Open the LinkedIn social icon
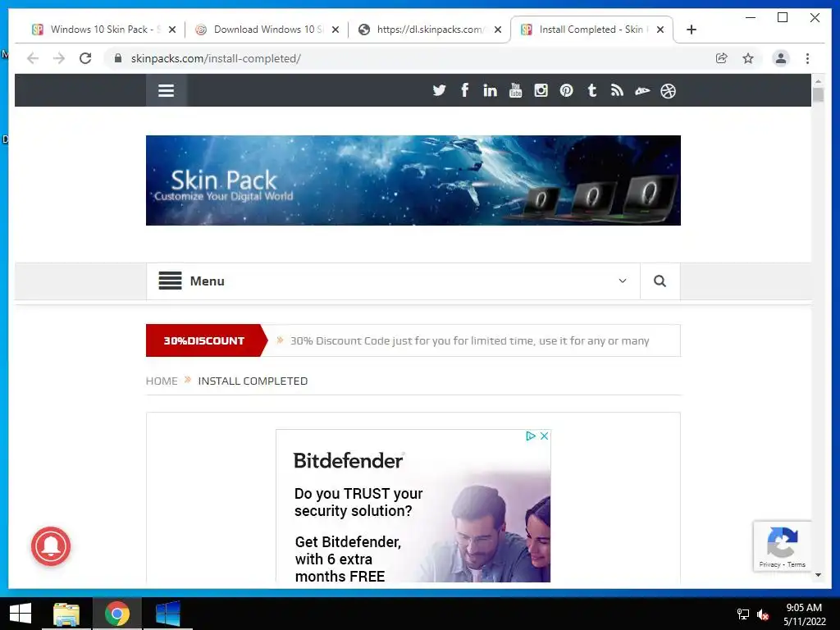This screenshot has width=840, height=630. coord(490,90)
